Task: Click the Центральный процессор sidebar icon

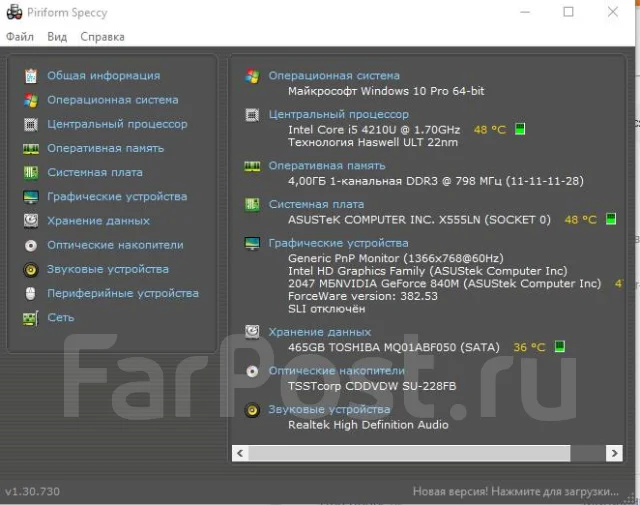Action: (31, 124)
